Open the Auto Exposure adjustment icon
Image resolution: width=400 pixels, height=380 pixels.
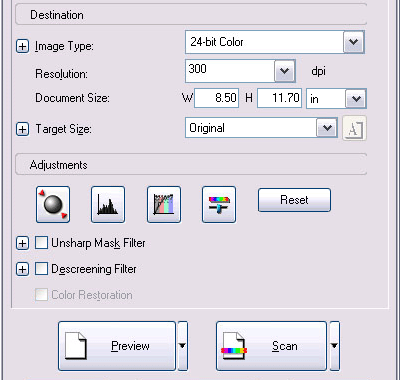click(x=53, y=205)
